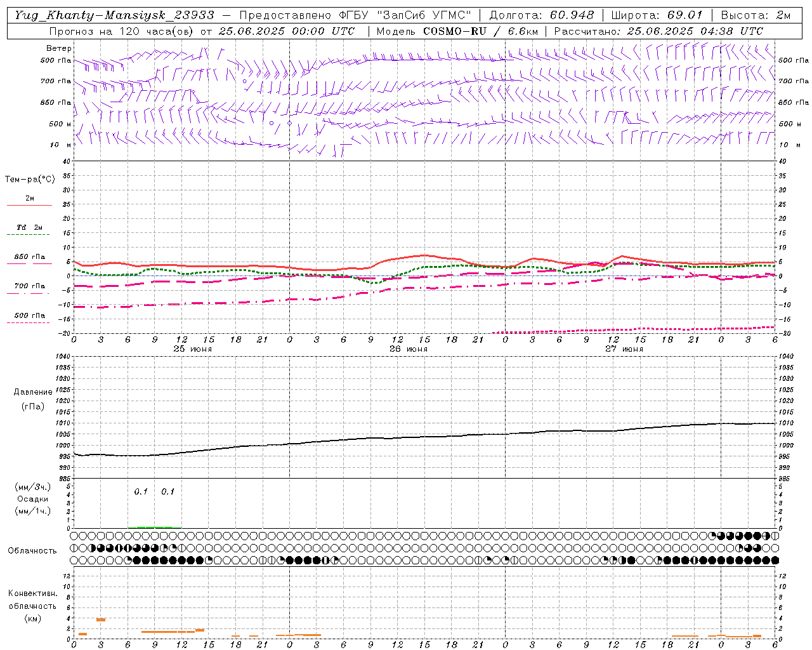Click the "(мм/1ч.)" precipitation unit label
The image size is (812, 650).
pyautogui.click(x=33, y=511)
